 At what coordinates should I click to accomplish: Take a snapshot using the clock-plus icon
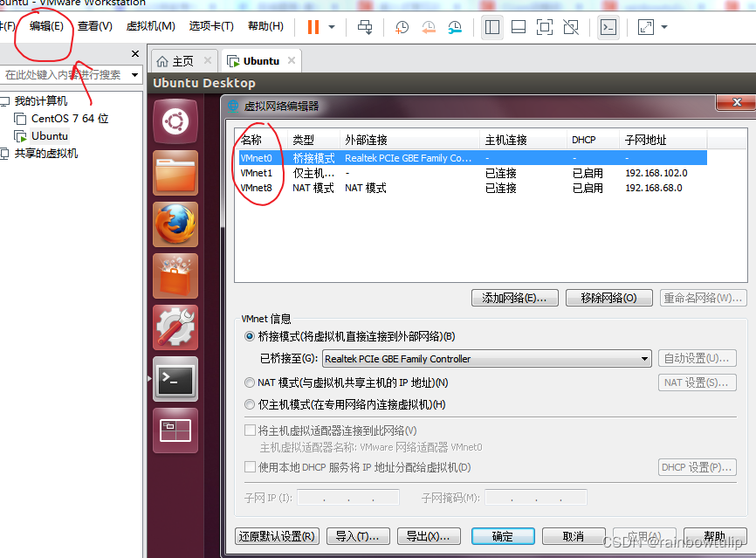tap(402, 27)
